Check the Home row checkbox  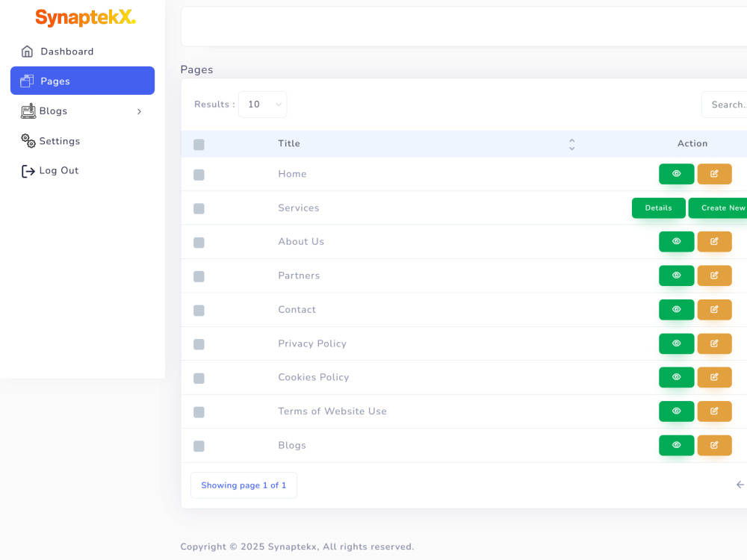pyautogui.click(x=199, y=175)
